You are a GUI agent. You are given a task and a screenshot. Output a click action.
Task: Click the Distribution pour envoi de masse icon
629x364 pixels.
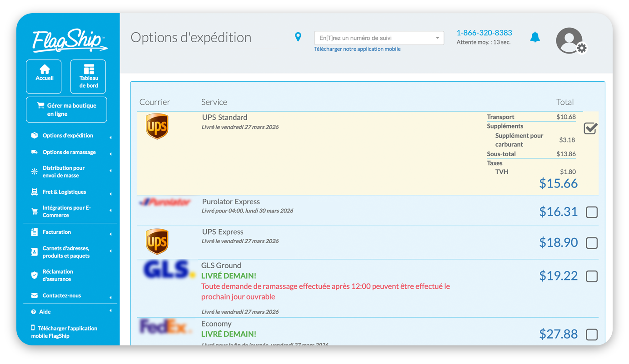coord(35,172)
